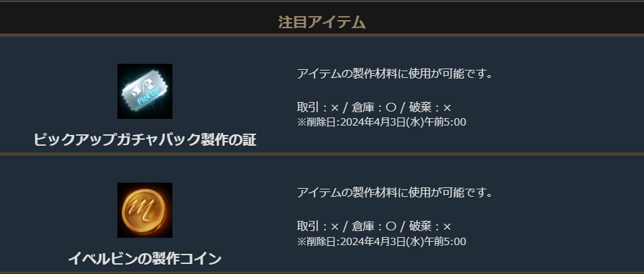Click the Pick Up gacha ticket icon
The width and height of the screenshot is (644, 274).
click(x=145, y=91)
